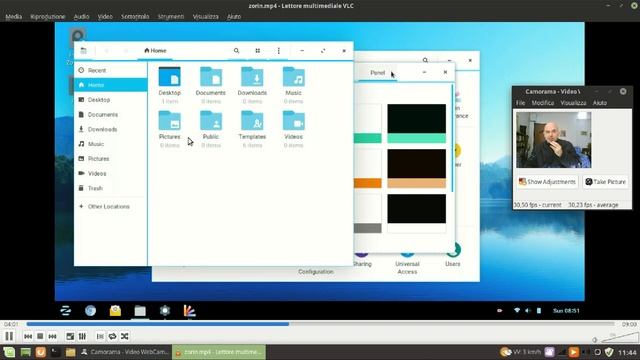Image resolution: width=640 pixels, height=360 pixels.
Task: Click Show Adjustments in Camorama
Action: pyautogui.click(x=547, y=182)
